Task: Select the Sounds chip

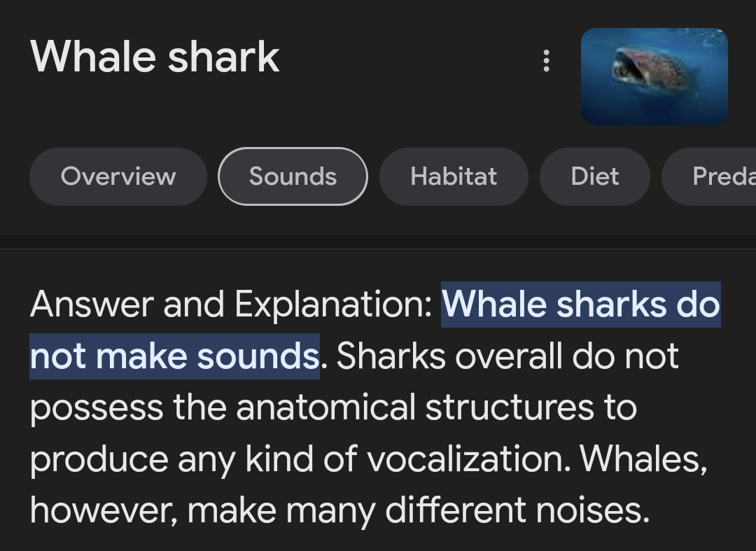Action: (x=293, y=176)
